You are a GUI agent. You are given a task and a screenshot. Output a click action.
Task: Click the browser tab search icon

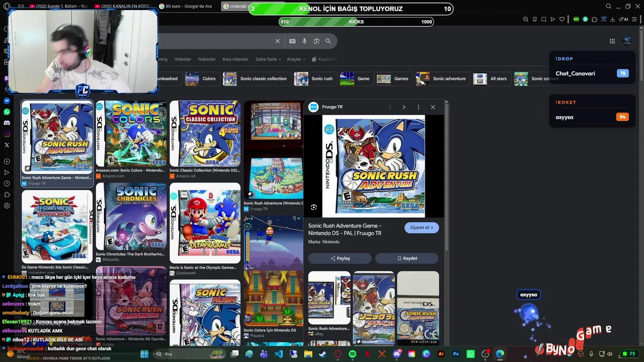(608, 7)
